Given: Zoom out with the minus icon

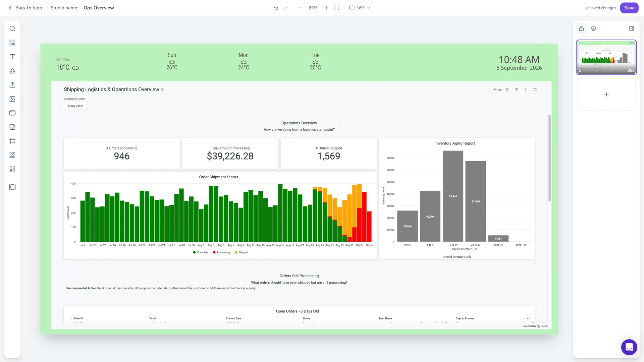Looking at the screenshot, I should [300, 8].
